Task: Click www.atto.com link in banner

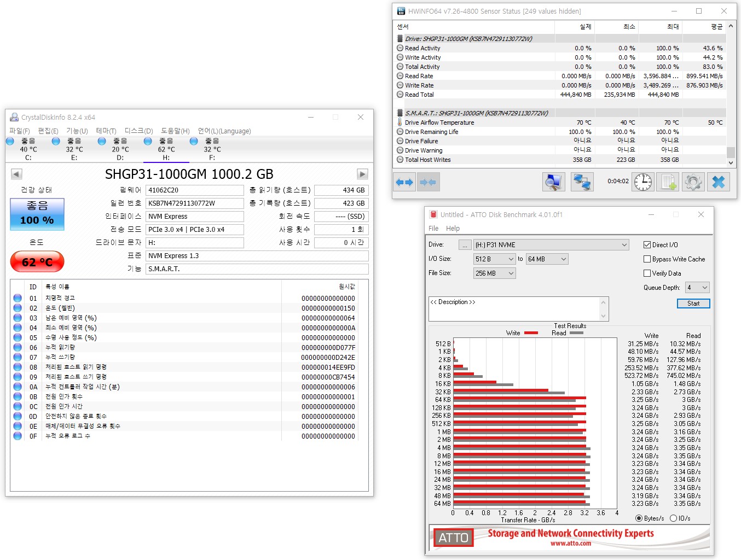Action: [x=571, y=544]
